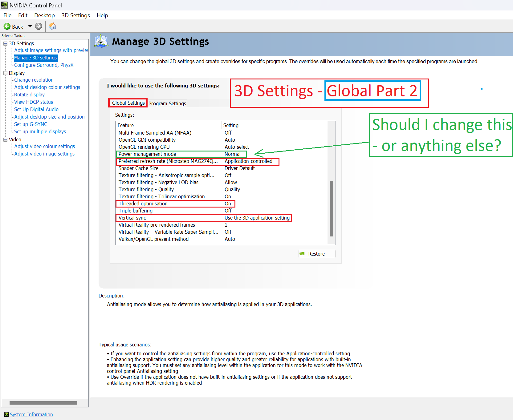Image resolution: width=513 pixels, height=420 pixels.
Task: Open Set up multiple displays
Action: (x=40, y=131)
